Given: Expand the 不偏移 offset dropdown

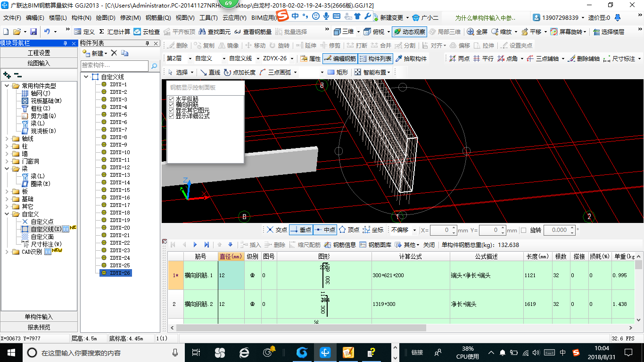Looking at the screenshot, I should click(414, 230).
